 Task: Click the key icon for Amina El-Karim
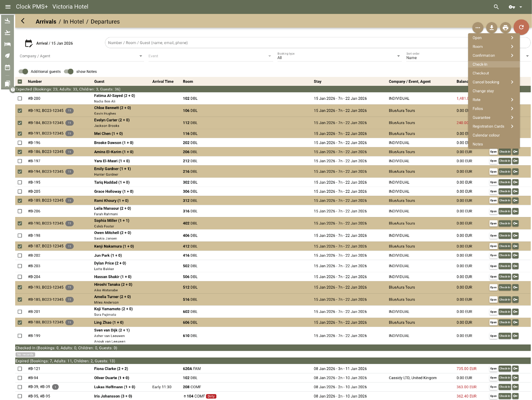pyautogui.click(x=515, y=152)
